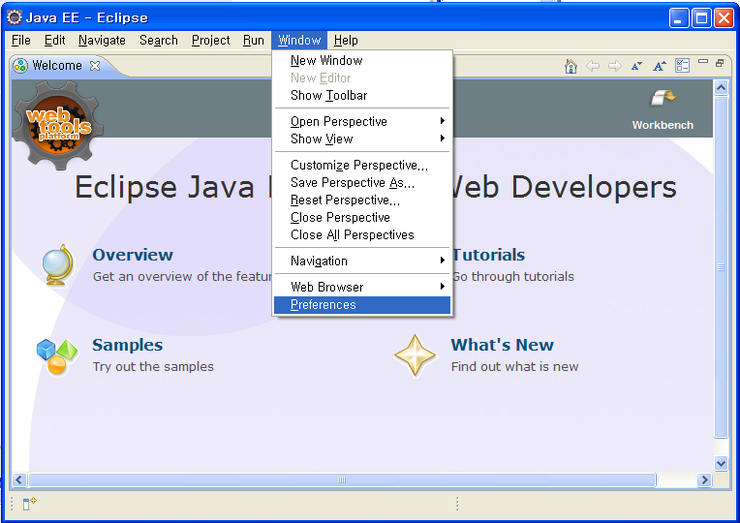
Task: Select Preferences from the Window menu
Action: pyautogui.click(x=323, y=305)
